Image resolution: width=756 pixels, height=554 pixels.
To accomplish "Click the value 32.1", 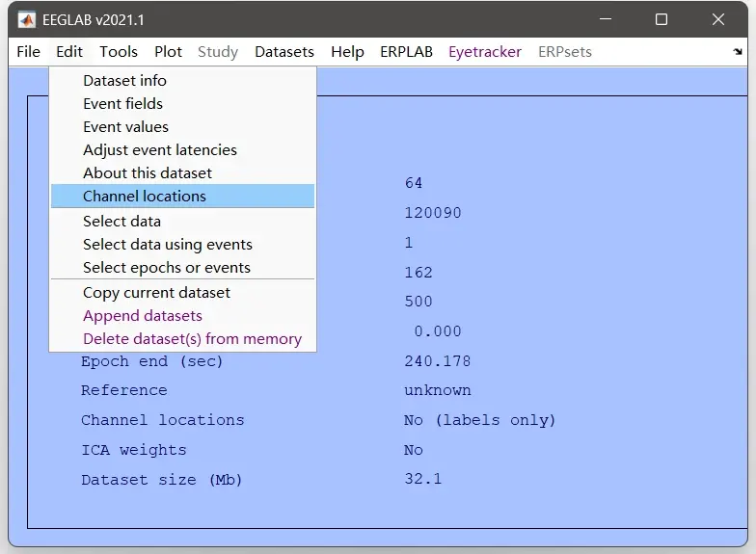I will tap(422, 479).
